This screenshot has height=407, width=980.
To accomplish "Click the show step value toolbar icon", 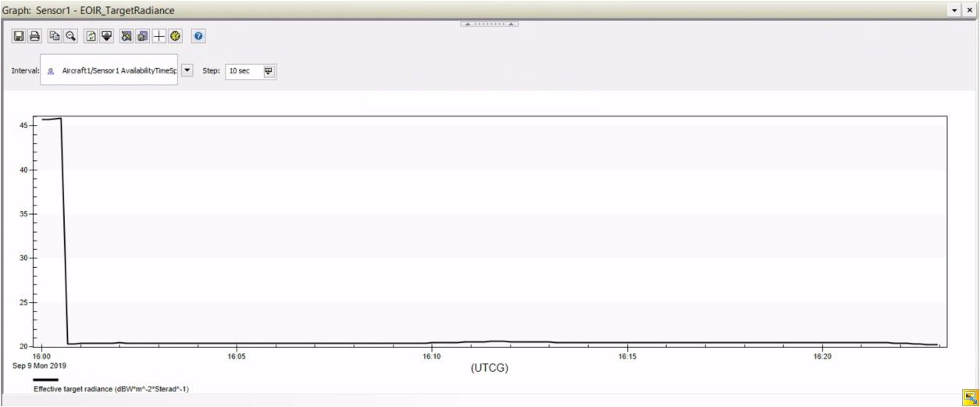I will (x=106, y=36).
